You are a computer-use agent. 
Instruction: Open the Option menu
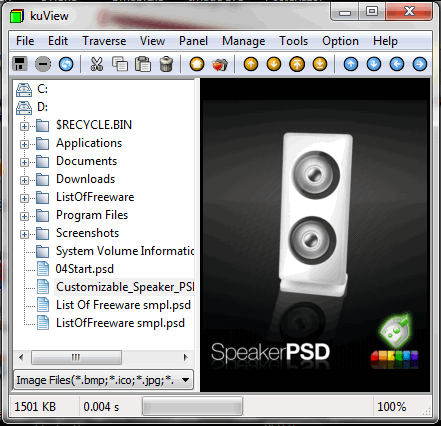click(x=340, y=41)
